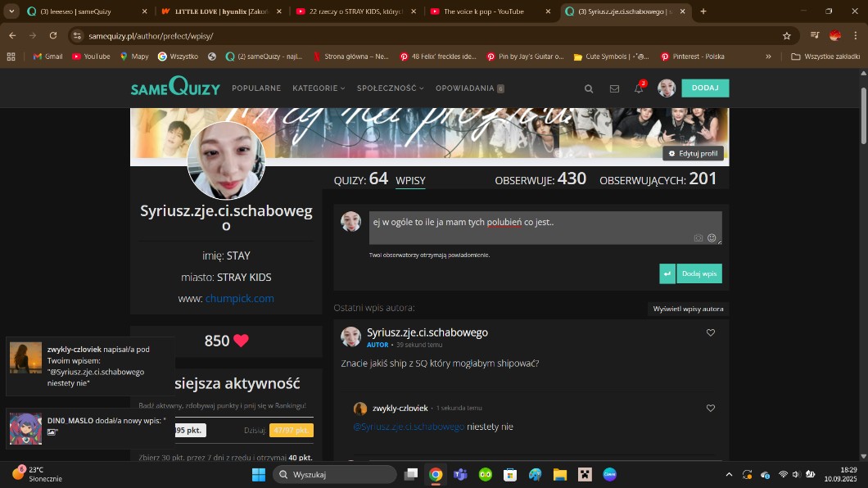Image resolution: width=868 pixels, height=488 pixels.
Task: Switch to the Wpisy tab
Action: coord(410,181)
